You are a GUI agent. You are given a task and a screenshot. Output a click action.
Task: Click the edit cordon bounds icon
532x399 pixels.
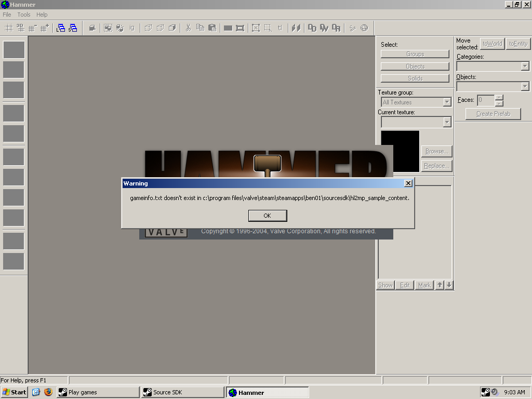[x=240, y=28]
